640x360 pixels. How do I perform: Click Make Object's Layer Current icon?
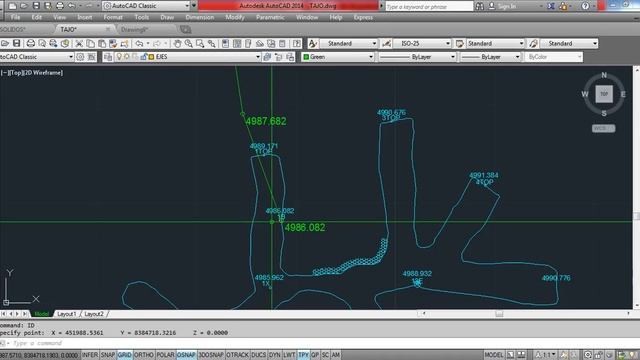267,57
